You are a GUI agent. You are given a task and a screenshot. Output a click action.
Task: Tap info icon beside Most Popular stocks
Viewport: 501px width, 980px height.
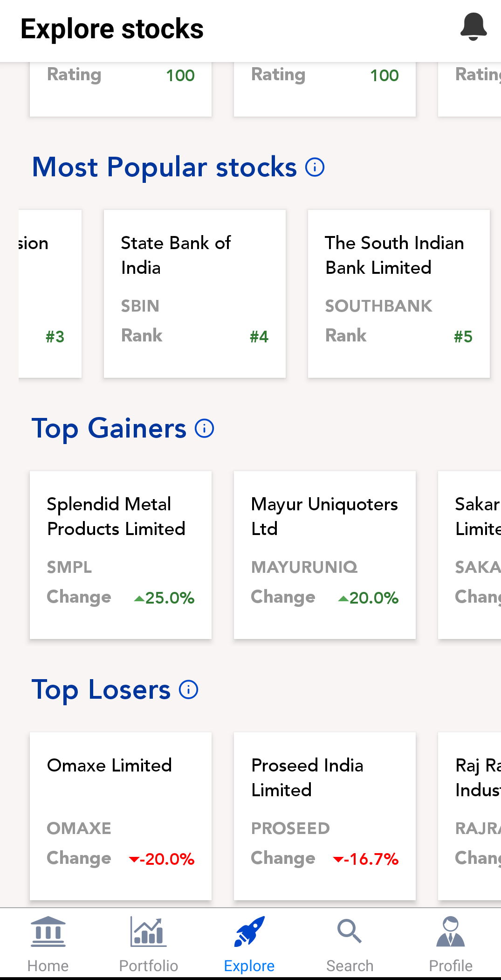pyautogui.click(x=315, y=167)
